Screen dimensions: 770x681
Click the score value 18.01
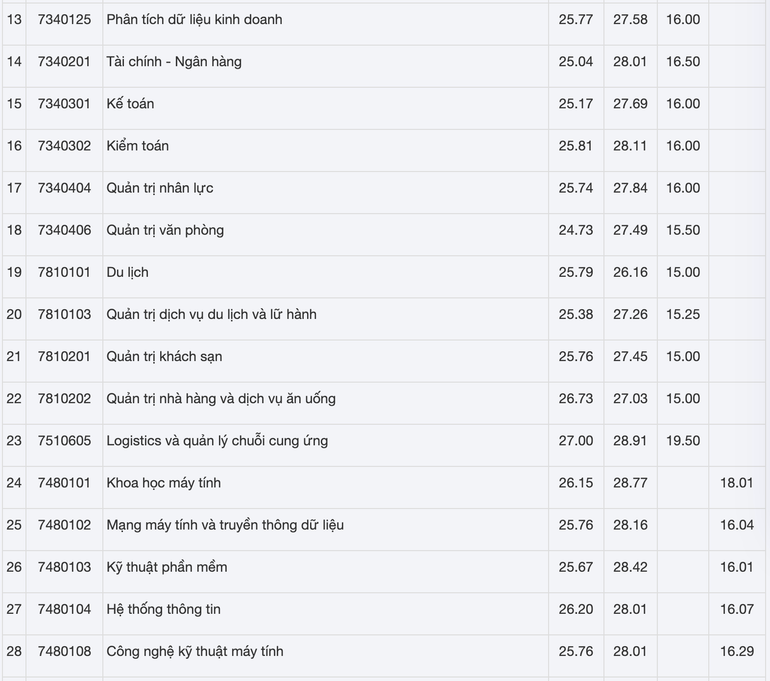tap(737, 483)
